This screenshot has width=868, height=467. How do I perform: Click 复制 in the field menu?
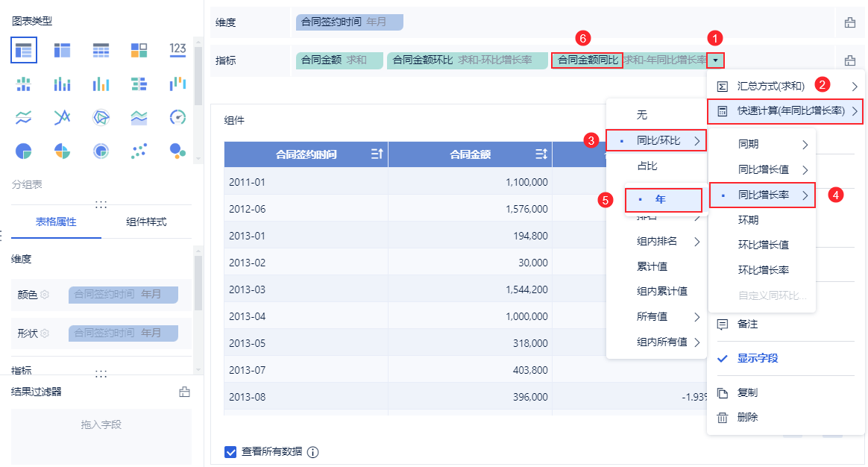(x=747, y=392)
